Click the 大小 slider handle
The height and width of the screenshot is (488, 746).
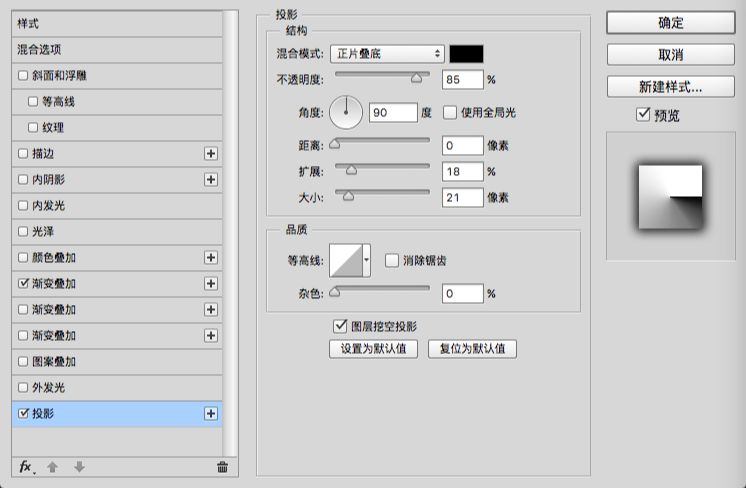coord(349,195)
